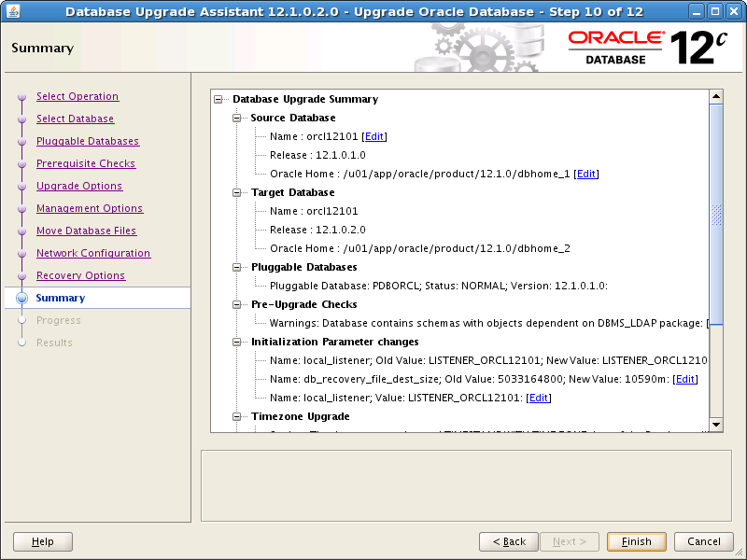Collapse Initialization Parameter changes node
This screenshot has height=560, width=747.
pyautogui.click(x=237, y=342)
